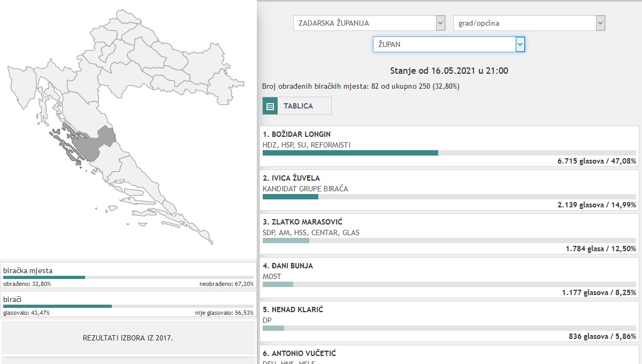Click the birači turnout progress bar
Viewport: 642px width, 364px height.
(x=128, y=306)
